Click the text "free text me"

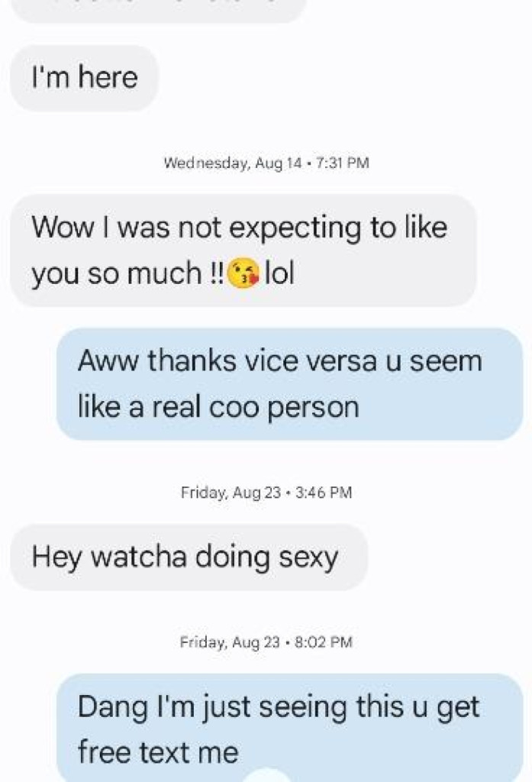tap(158, 752)
